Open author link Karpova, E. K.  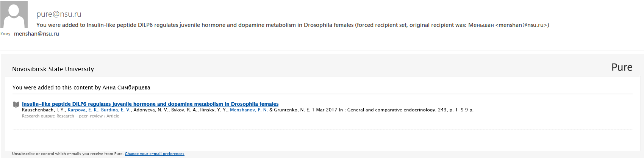tap(83, 110)
